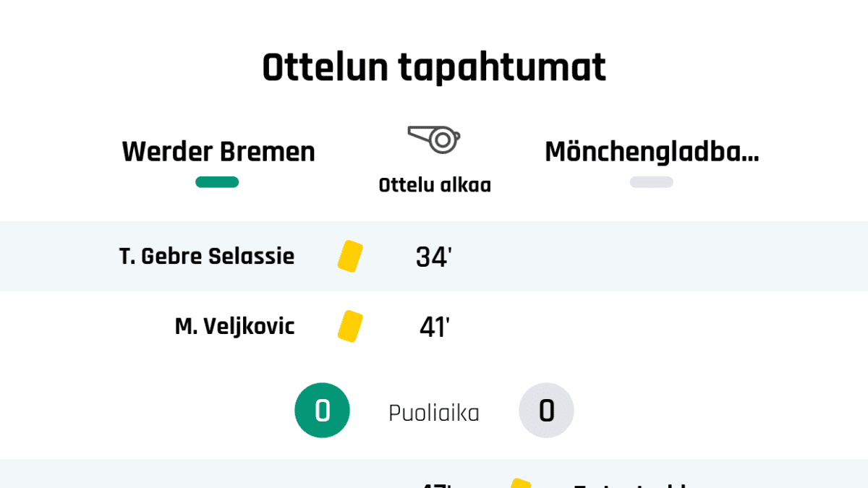Click T. Gebre Selassie's yellow card icon
Screen dimensions: 868x488
point(350,256)
